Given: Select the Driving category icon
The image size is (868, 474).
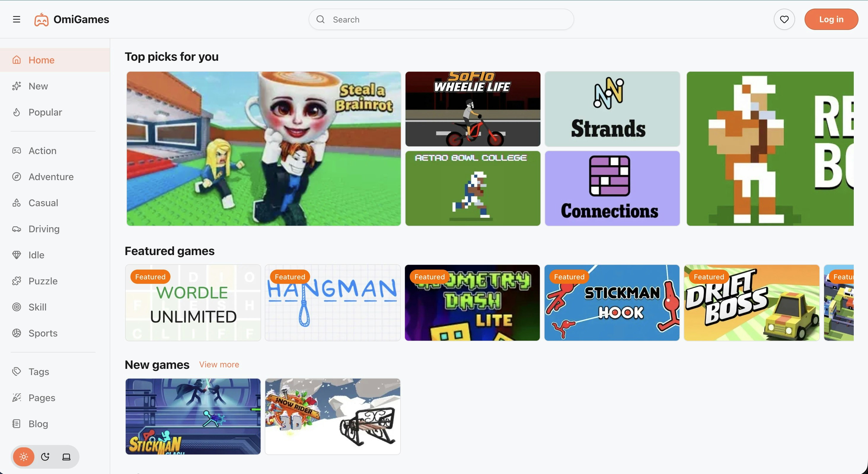Looking at the screenshot, I should coord(17,229).
